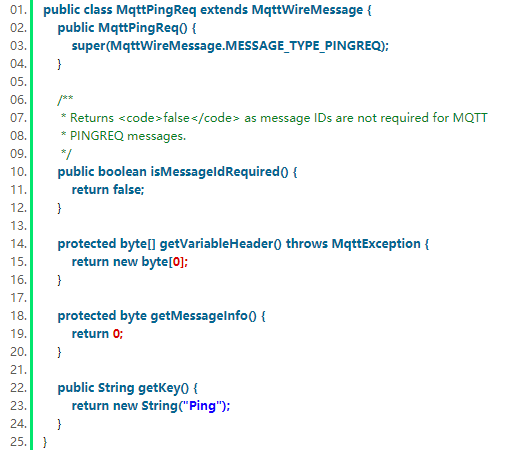Click 'public boolean isMessageIdRequired() {'
The width and height of the screenshot is (505, 454).
pos(177,172)
